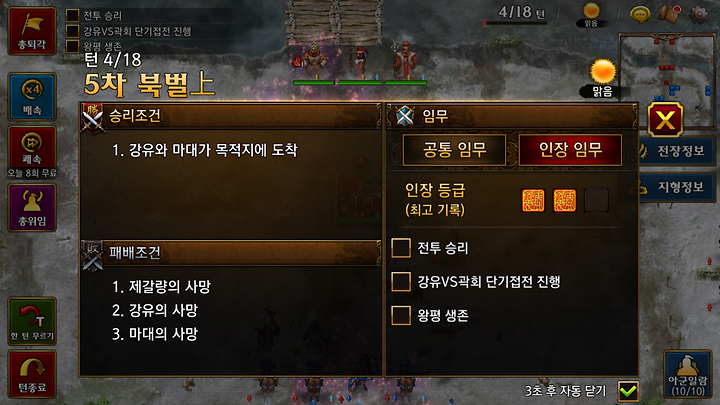
Task: Check the 전투 승리 mission box
Action: click(x=401, y=248)
